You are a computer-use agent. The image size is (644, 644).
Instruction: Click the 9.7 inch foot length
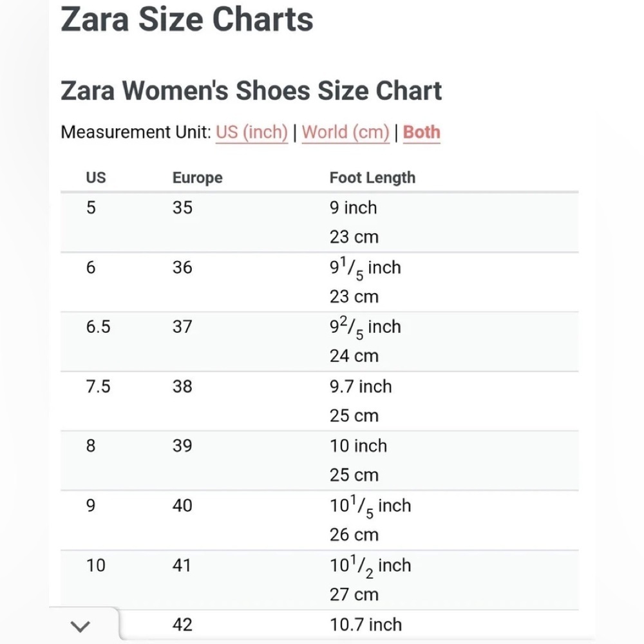[361, 386]
